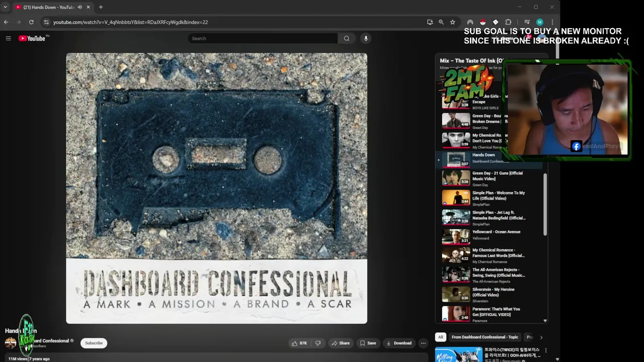Open more actions three-dot button
Image resolution: width=644 pixels, height=362 pixels.
click(x=423, y=343)
